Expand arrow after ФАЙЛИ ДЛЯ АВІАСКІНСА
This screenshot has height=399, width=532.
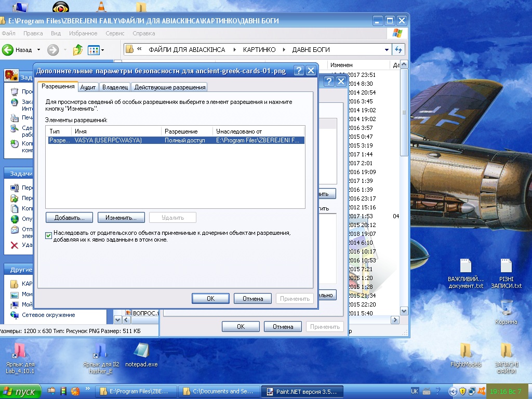click(x=234, y=49)
